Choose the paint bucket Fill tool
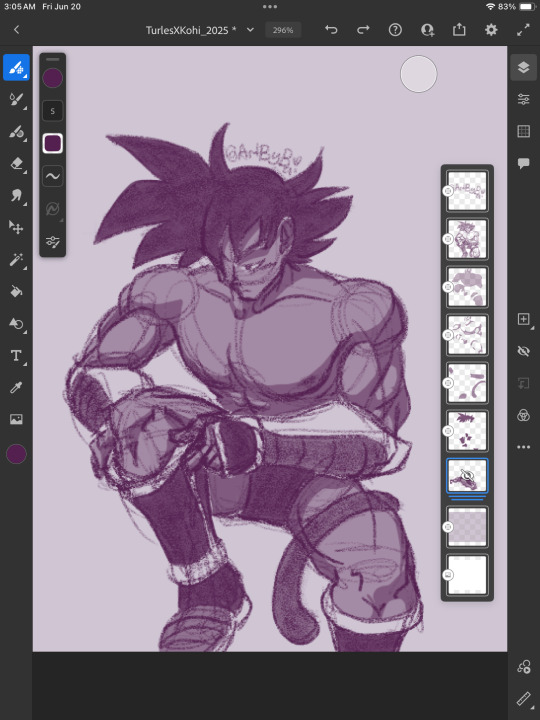This screenshot has width=540, height=720. 17,291
